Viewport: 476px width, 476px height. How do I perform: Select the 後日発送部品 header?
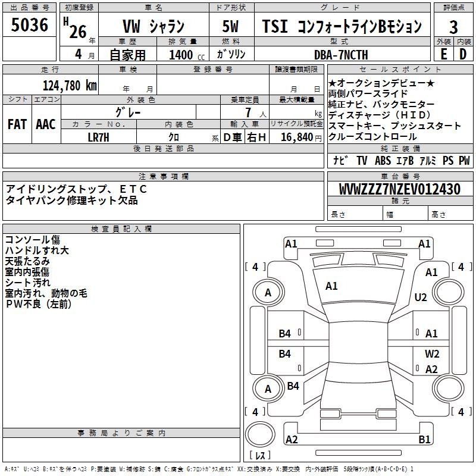164,148
